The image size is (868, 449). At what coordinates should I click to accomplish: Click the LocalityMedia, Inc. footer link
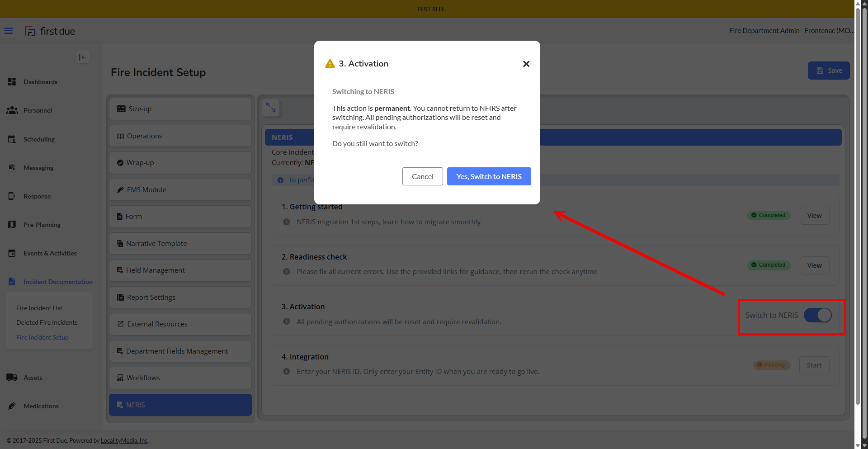124,440
